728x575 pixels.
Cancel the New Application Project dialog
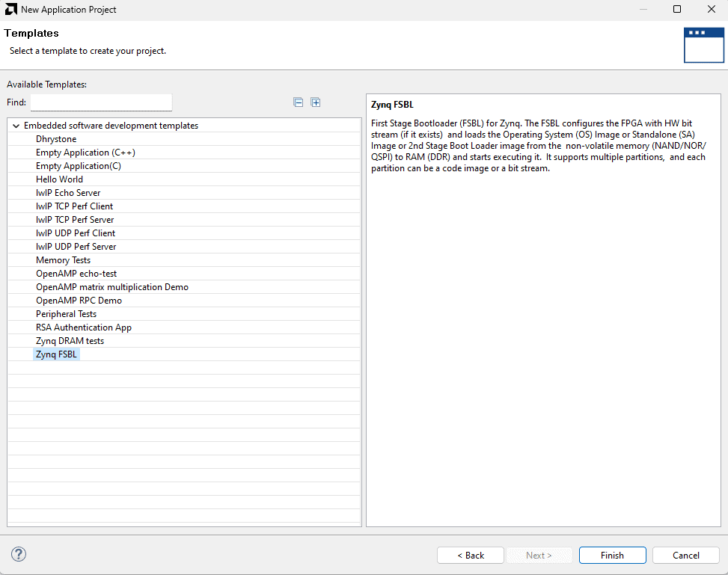(x=685, y=555)
